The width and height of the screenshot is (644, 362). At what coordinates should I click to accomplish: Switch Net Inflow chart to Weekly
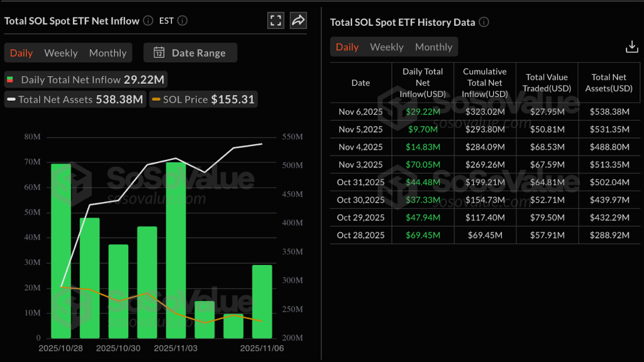(x=61, y=53)
